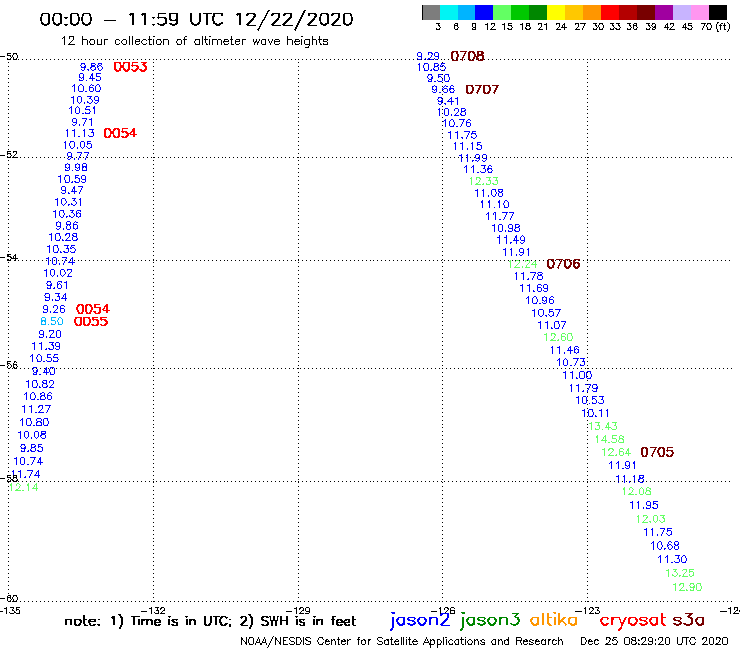Click the green 12.14 value on left track
Screen dimensions: 740x650
(x=24, y=487)
